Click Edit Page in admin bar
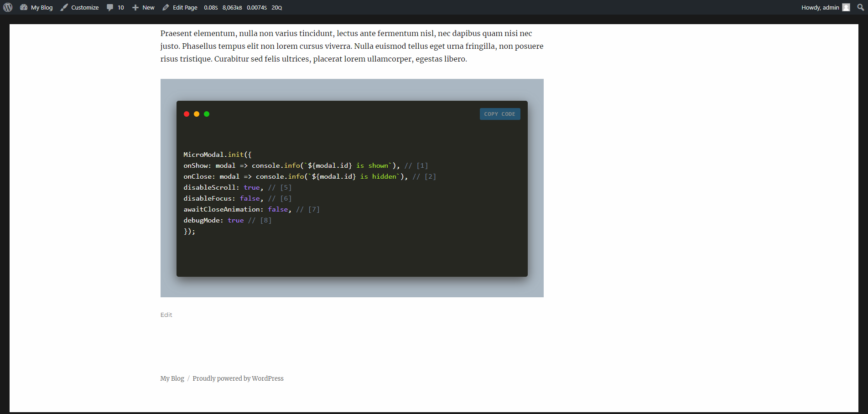Viewport: 868px width, 414px height. pos(180,7)
